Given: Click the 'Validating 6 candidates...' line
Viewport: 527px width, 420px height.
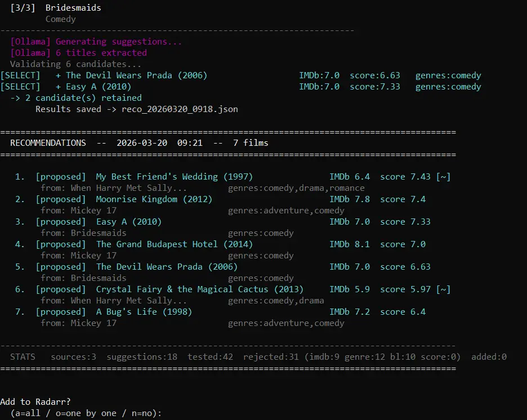Looking at the screenshot, I should (68, 64).
